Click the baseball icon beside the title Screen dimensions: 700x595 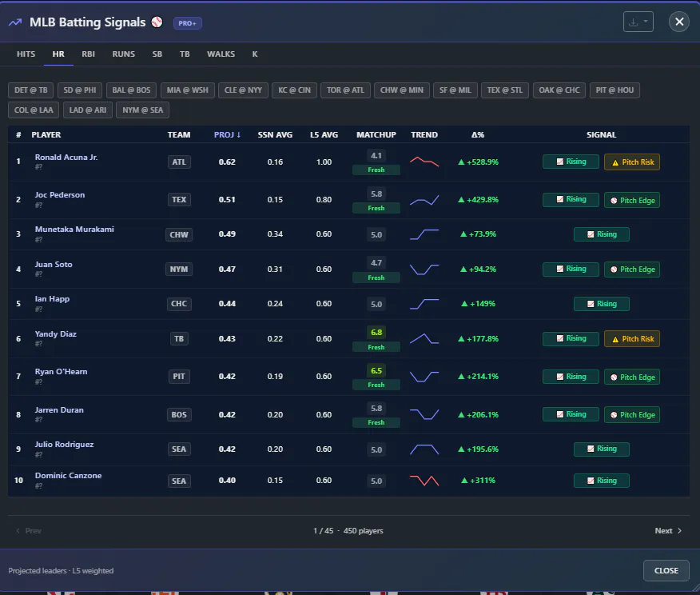click(x=157, y=22)
